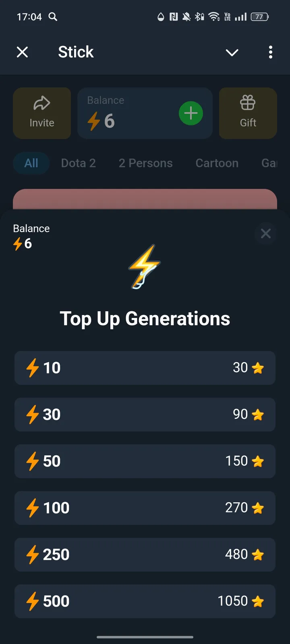Select 500 generations for 1050 stars
290x644 pixels.
coord(145,601)
